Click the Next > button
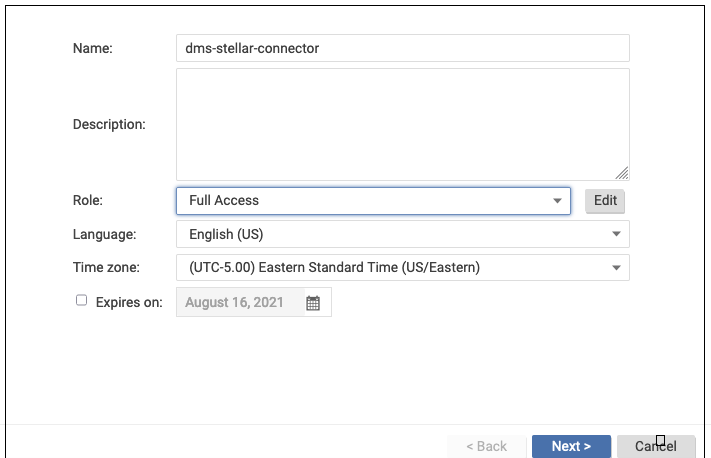Screen dimensions: 711x458 [x=571, y=446]
